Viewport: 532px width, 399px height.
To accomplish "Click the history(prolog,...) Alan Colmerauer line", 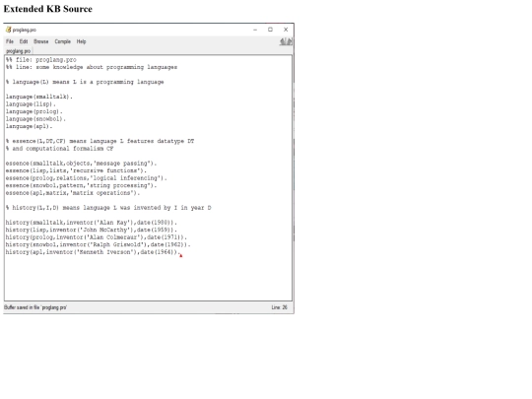I will click(97, 237).
